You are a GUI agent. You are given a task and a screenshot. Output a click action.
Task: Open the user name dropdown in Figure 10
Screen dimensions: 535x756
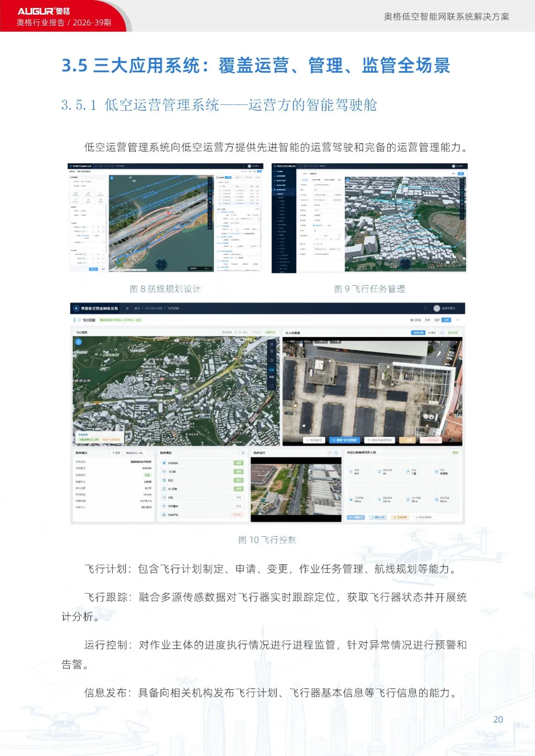tap(450, 308)
